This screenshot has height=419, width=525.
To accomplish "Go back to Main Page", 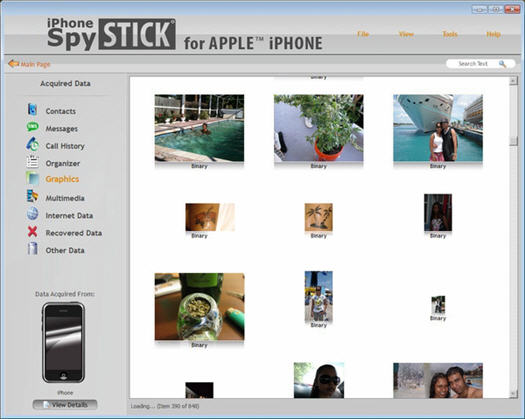I will click(x=35, y=64).
